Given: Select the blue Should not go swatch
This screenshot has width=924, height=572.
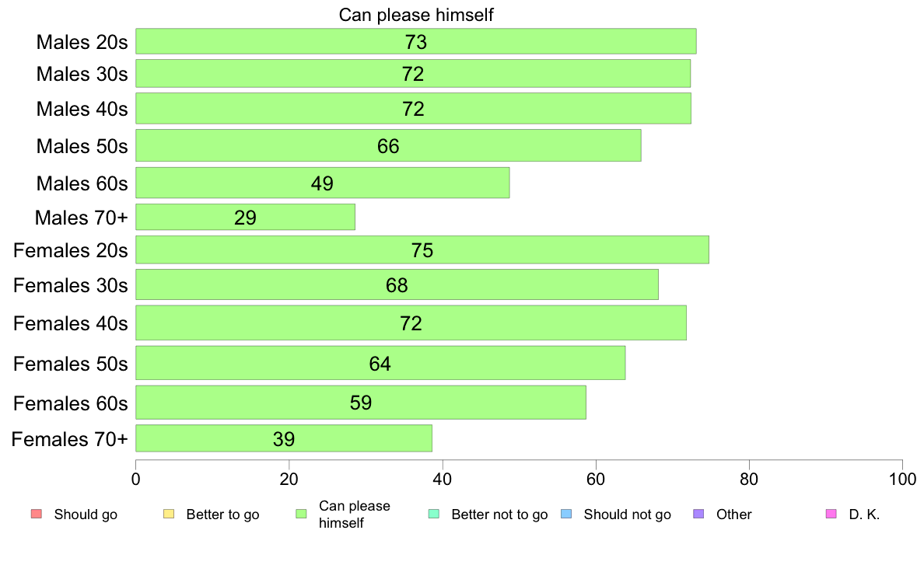Looking at the screenshot, I should click(x=566, y=514).
